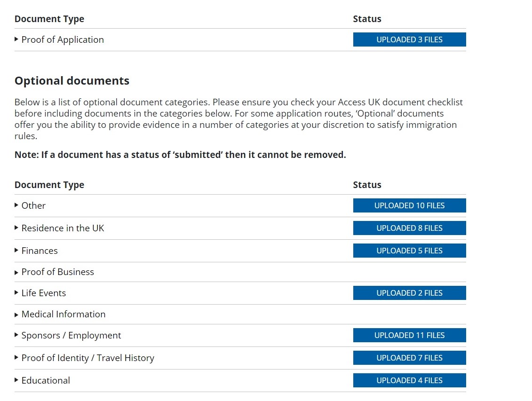Screen dimensions: 532x401
Task: Select the UPLOADED 5 FILES badge for Finances
Action: [409, 251]
